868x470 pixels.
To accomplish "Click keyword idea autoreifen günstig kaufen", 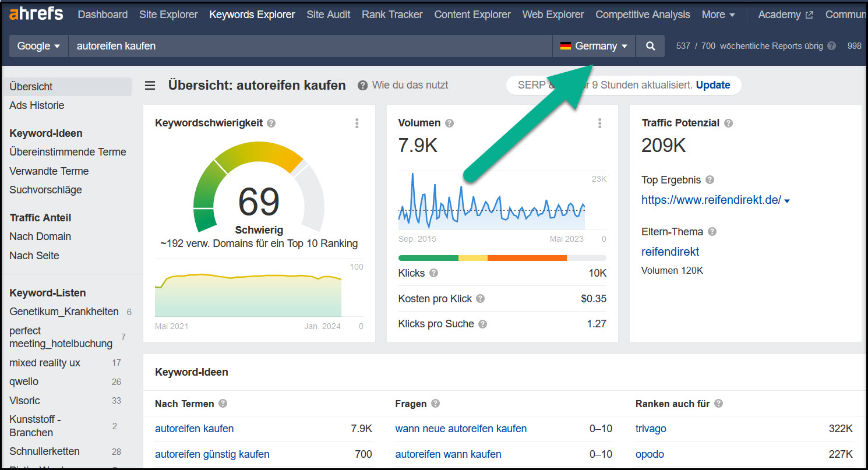I will (212, 454).
